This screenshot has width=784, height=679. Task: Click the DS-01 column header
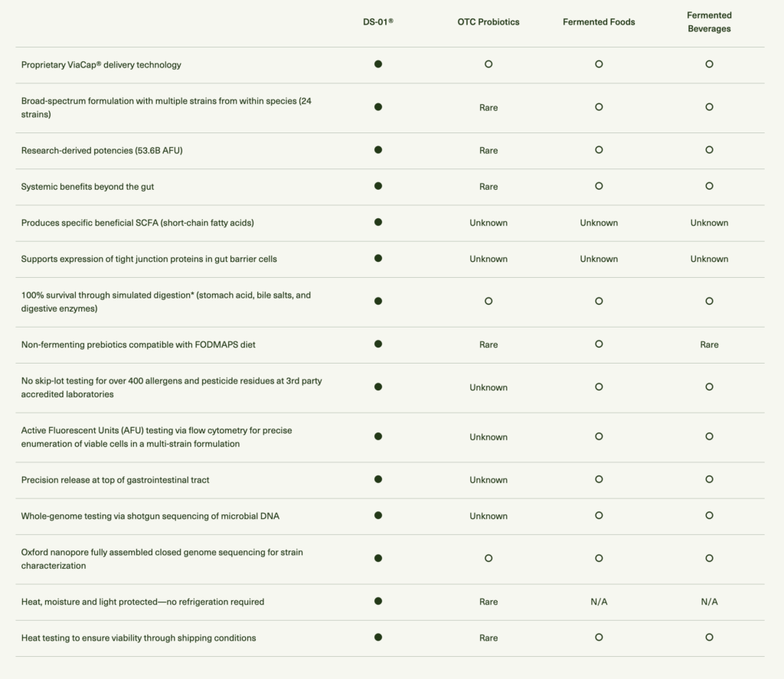pos(378,22)
